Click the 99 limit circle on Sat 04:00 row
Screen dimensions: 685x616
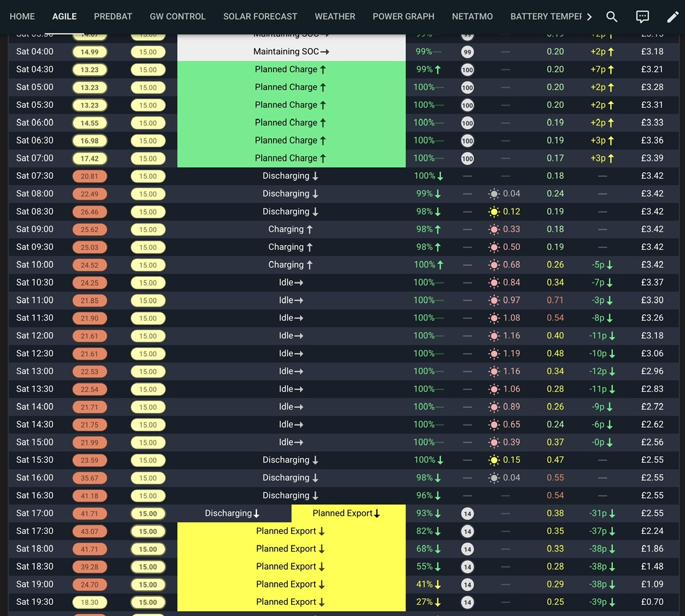467,52
